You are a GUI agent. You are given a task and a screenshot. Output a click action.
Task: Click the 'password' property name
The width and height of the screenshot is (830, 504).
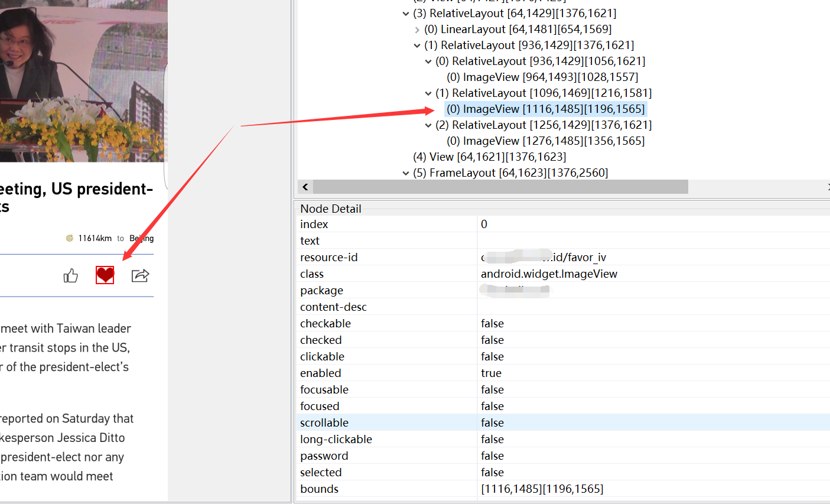point(324,456)
